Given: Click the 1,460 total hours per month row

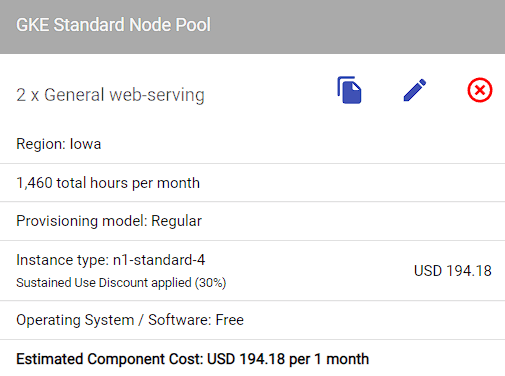Looking at the screenshot, I should tap(252, 183).
